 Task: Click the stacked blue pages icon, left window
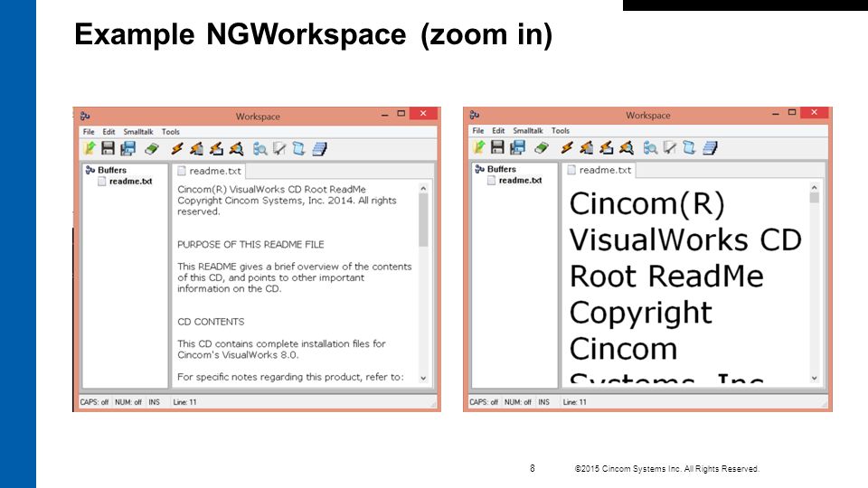point(319,148)
